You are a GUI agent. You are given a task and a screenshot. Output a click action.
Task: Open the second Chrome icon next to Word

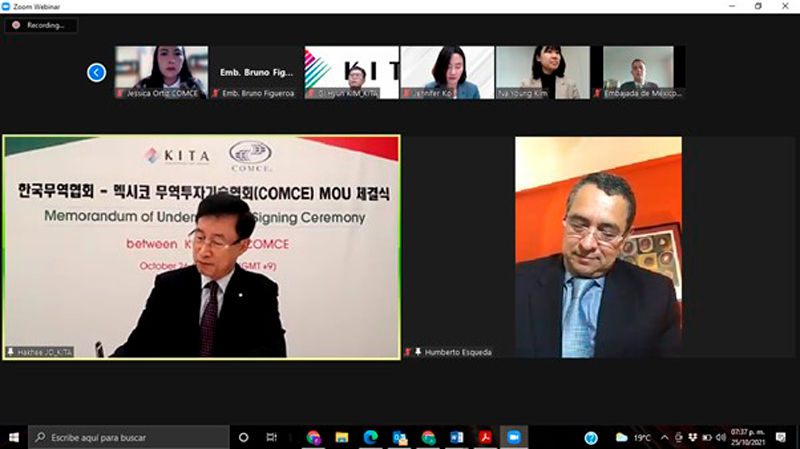[428, 437]
